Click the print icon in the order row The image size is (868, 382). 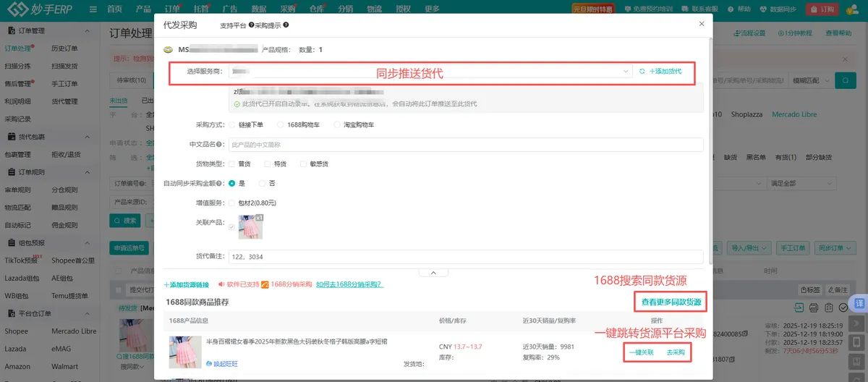(x=814, y=308)
